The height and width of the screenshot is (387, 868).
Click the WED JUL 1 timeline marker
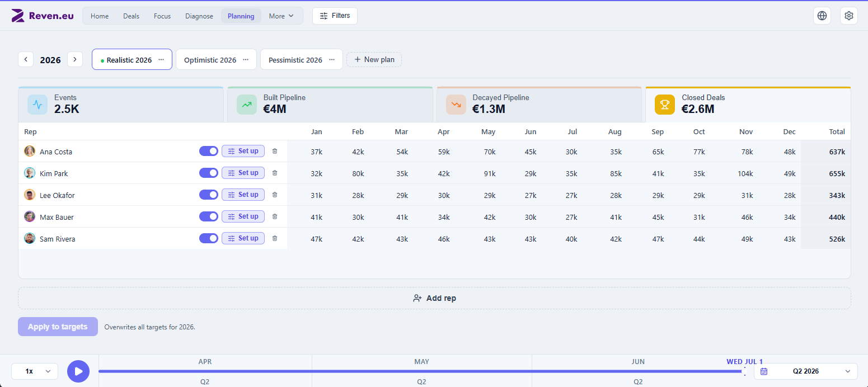pos(744,362)
